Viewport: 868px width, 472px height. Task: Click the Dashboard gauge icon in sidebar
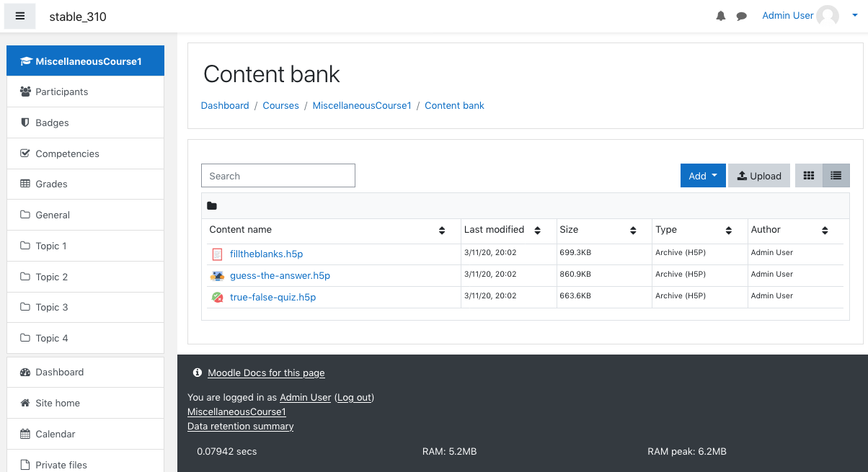click(x=26, y=372)
